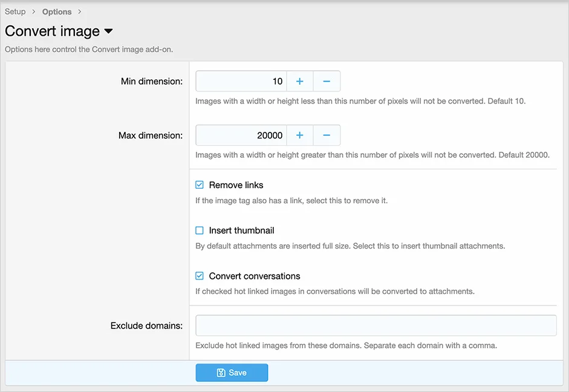Click the Save button

coord(232,373)
